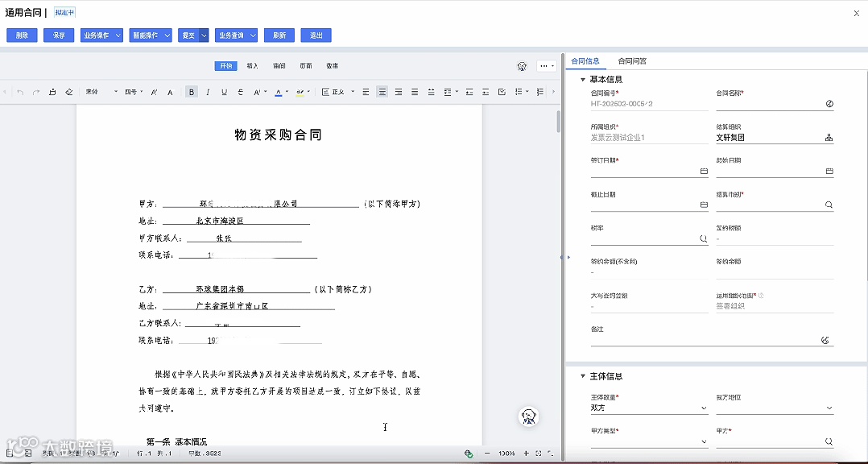
Task: Select center text alignment
Action: [382, 92]
